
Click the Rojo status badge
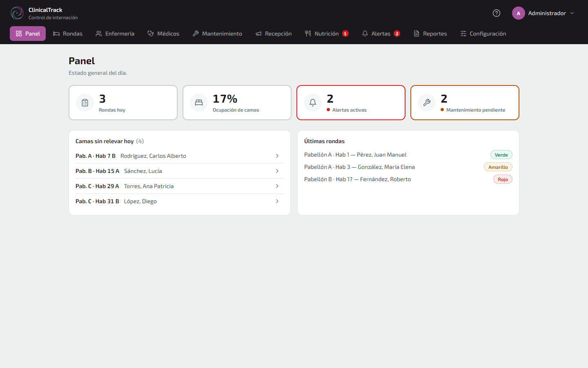[503, 179]
